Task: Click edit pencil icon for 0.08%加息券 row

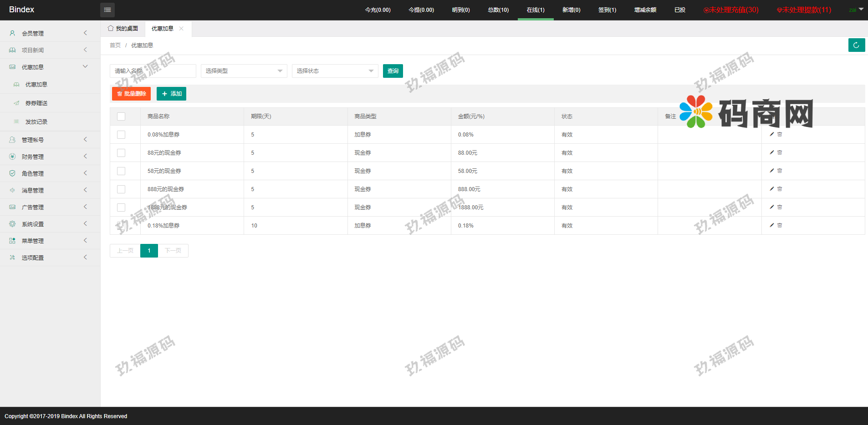Action: [771, 134]
